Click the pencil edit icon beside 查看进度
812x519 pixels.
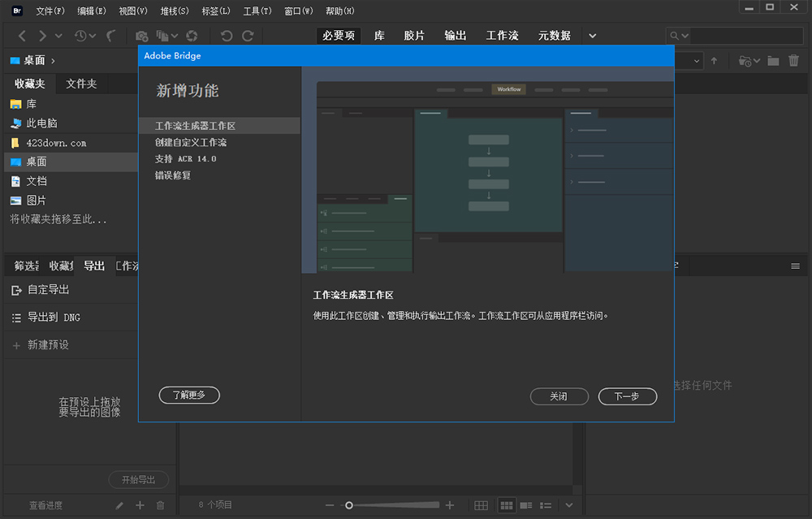pyautogui.click(x=119, y=505)
